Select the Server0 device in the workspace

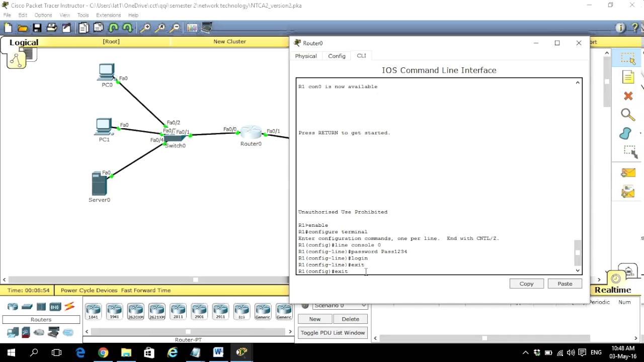99,184
